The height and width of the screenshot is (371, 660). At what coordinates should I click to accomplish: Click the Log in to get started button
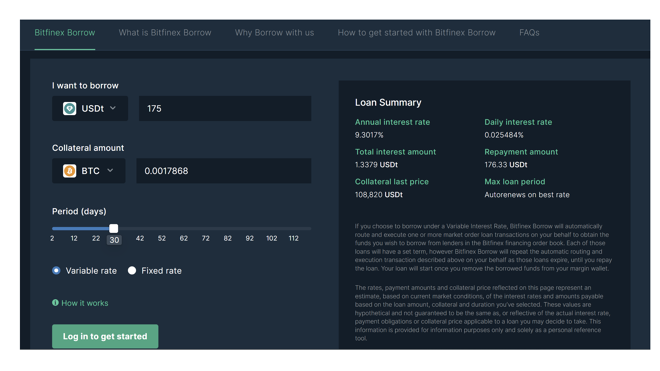105,336
